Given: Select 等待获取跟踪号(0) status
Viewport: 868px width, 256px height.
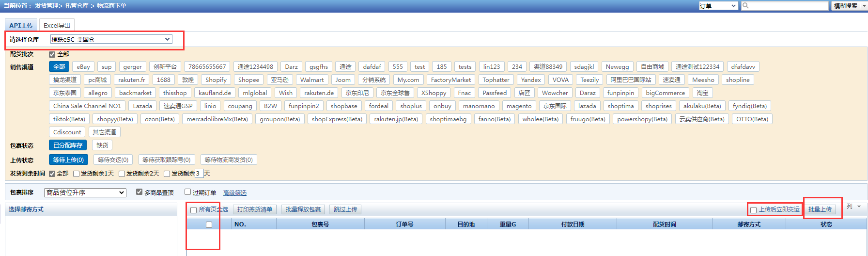Looking at the screenshot, I should click(167, 160).
